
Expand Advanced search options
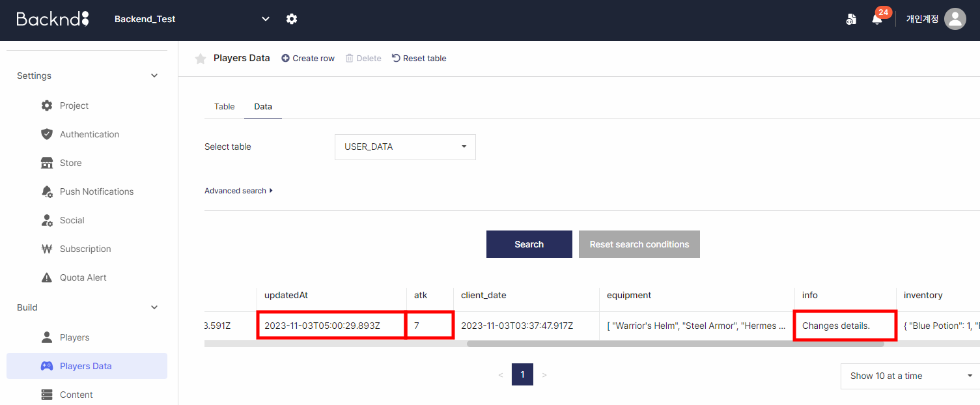click(238, 191)
